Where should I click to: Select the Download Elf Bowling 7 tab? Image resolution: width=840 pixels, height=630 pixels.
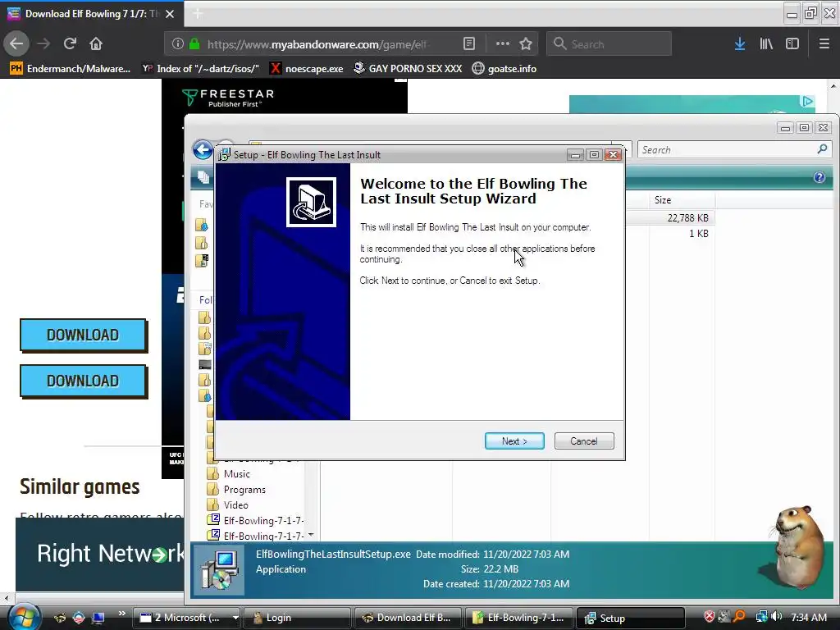[x=92, y=14]
